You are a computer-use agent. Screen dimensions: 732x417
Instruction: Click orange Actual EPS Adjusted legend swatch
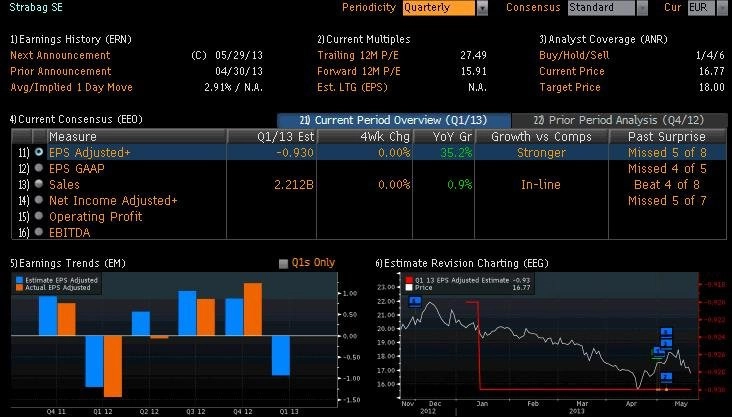19,288
